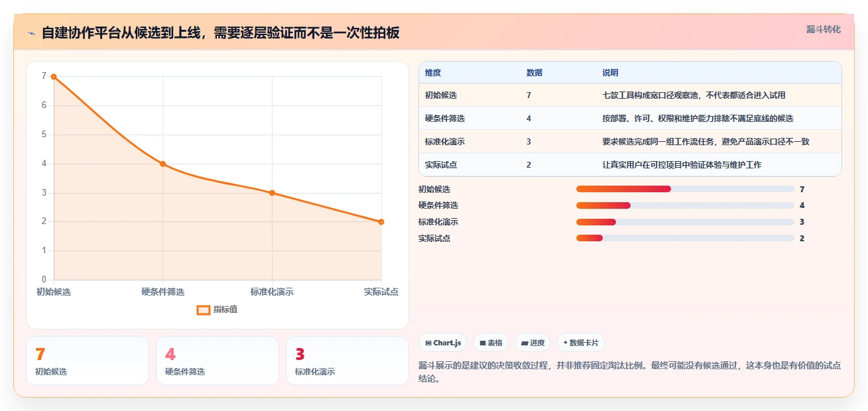The width and height of the screenshot is (868, 411).
Task: Click the Chart.js tag chip
Action: coord(443,343)
